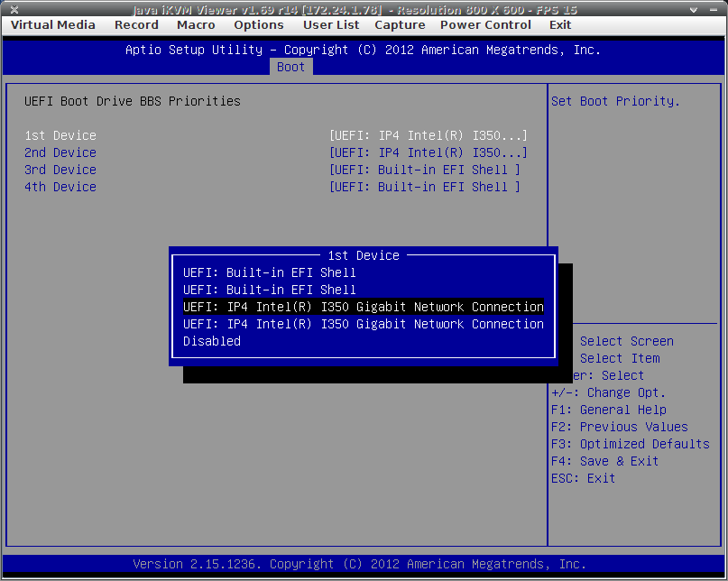Select the 4th Device label
This screenshot has height=581, width=728.
[x=60, y=187]
